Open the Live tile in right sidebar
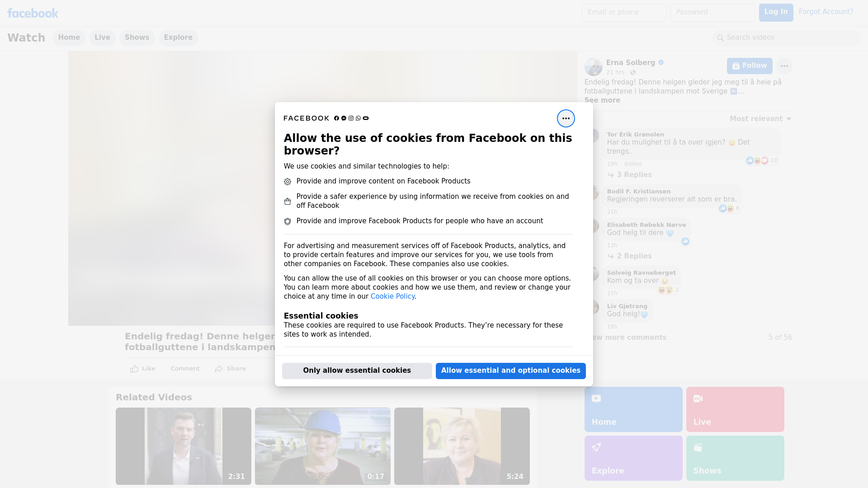The width and height of the screenshot is (868, 488). tap(735, 409)
